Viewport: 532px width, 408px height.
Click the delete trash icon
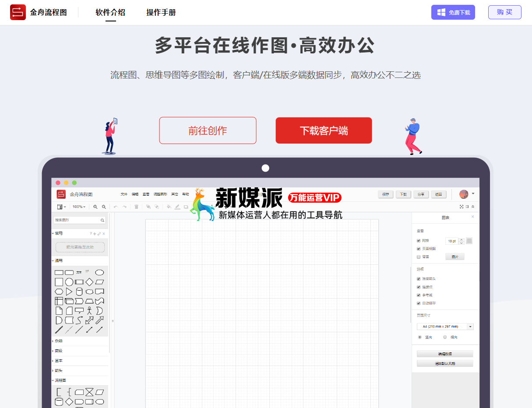click(136, 207)
